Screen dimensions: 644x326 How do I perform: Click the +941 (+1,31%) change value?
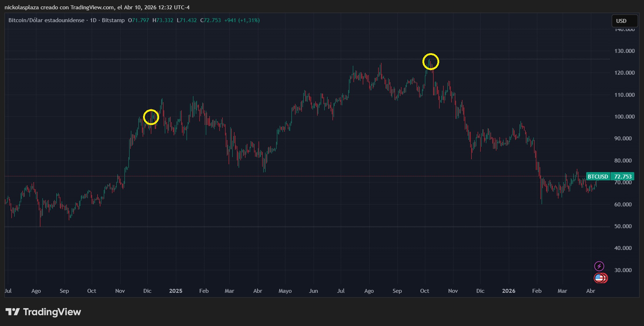242,20
